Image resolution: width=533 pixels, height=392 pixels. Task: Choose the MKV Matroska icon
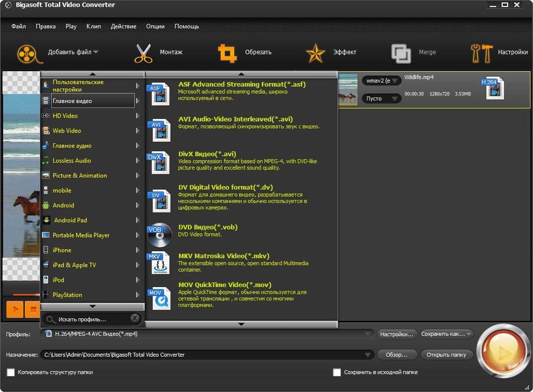coord(159,263)
